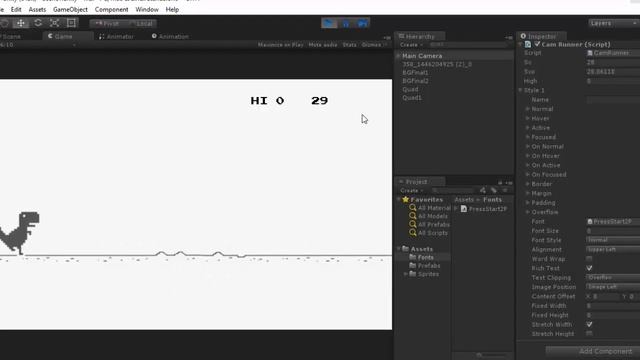This screenshot has width=640, height=360.
Task: Toggle Local/Global handle rotation
Action: 141,24
